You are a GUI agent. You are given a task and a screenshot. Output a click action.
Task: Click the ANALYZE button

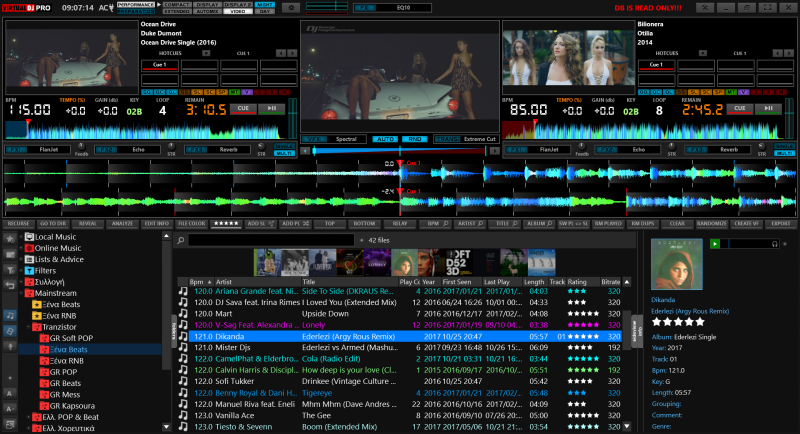tap(122, 223)
